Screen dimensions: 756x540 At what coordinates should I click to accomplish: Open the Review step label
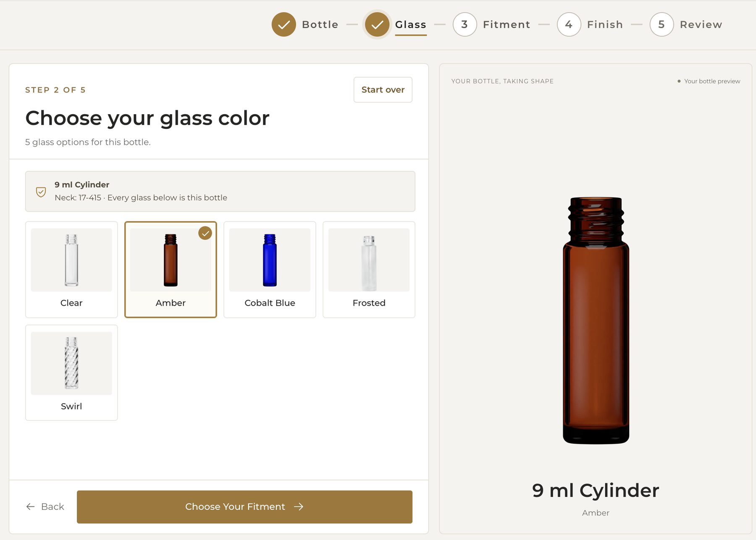point(701,24)
